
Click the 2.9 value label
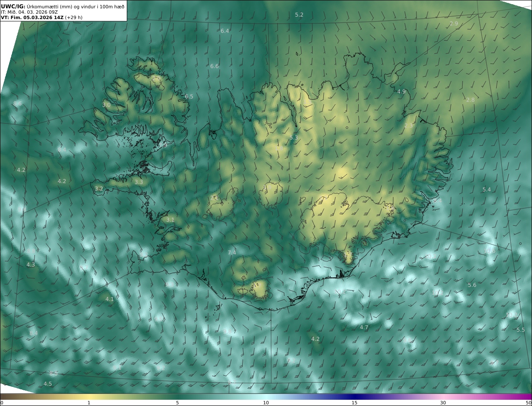[x=454, y=24]
